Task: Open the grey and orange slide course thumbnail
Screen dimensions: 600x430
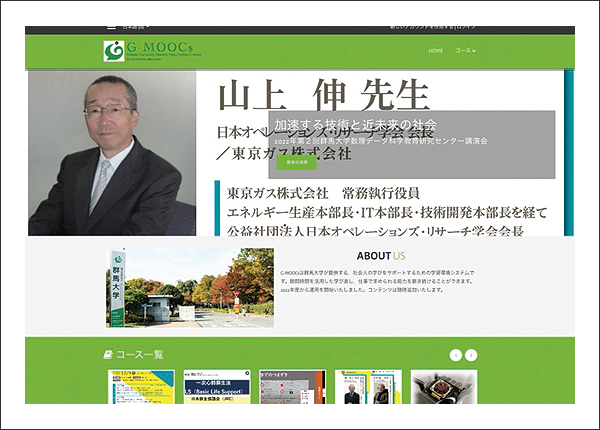Action: 293,386
